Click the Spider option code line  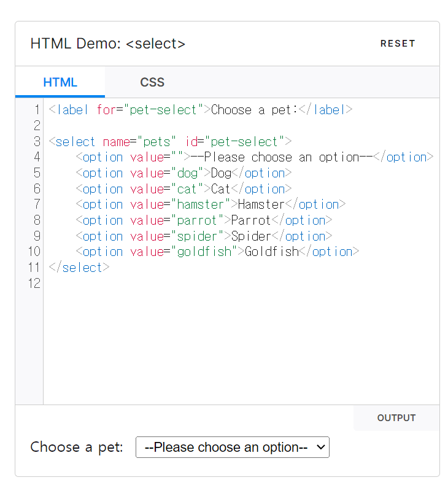coord(204,236)
